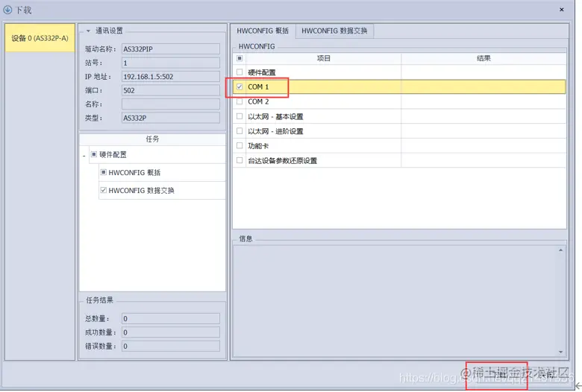Select the 以太网 - 基本设置 row text
582x392 pixels.
pos(275,116)
